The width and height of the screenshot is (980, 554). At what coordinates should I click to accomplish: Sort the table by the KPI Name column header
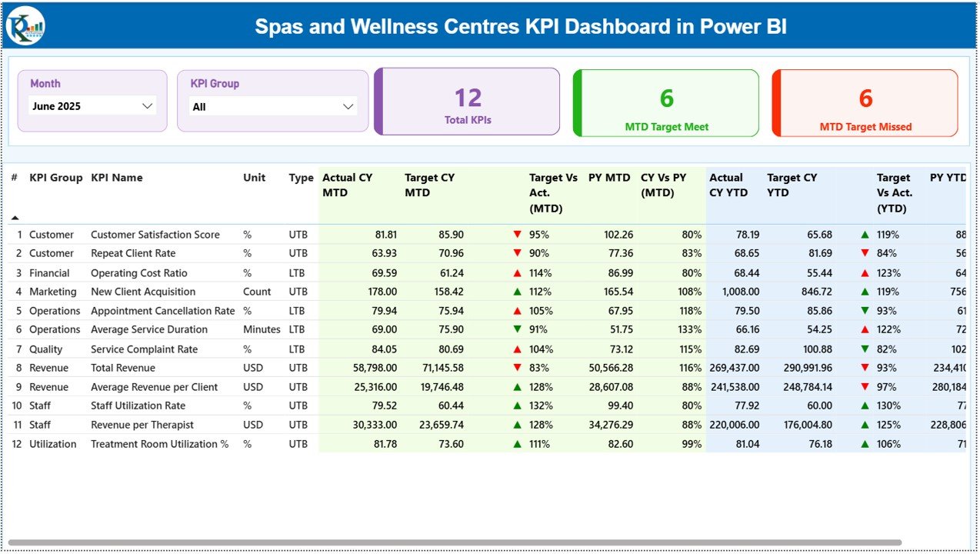(x=116, y=177)
